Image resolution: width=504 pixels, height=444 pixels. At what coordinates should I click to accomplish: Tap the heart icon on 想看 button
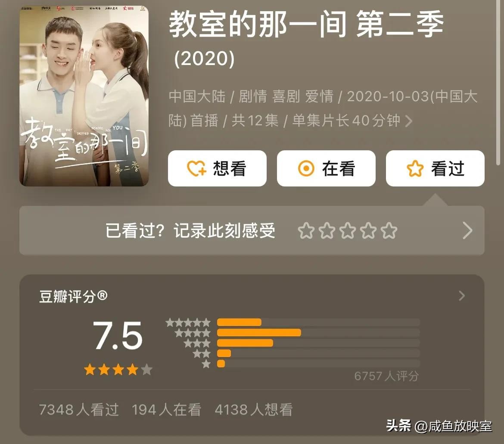(x=196, y=168)
